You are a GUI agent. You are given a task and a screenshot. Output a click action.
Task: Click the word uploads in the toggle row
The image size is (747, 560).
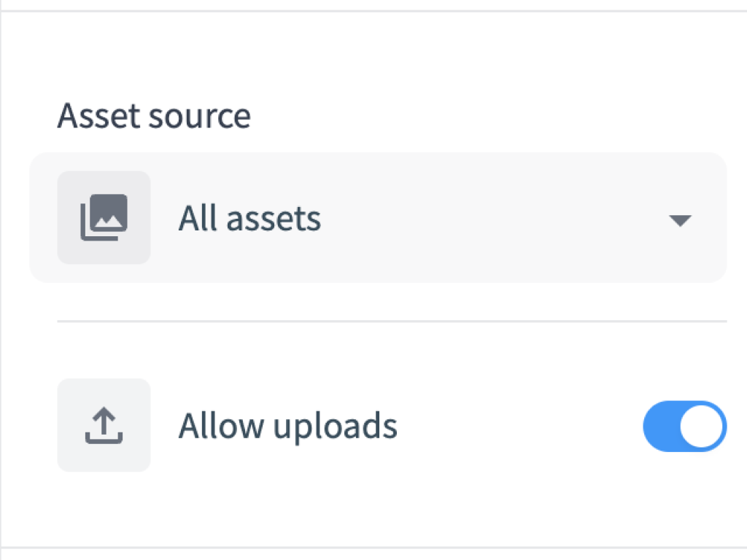pyautogui.click(x=336, y=427)
